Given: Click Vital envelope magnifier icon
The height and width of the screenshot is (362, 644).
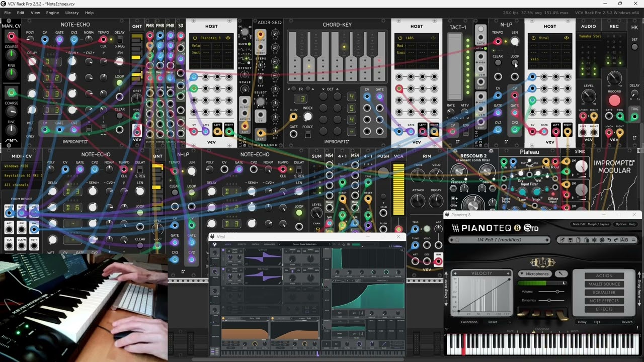Looking at the screenshot, I should pos(401,250).
